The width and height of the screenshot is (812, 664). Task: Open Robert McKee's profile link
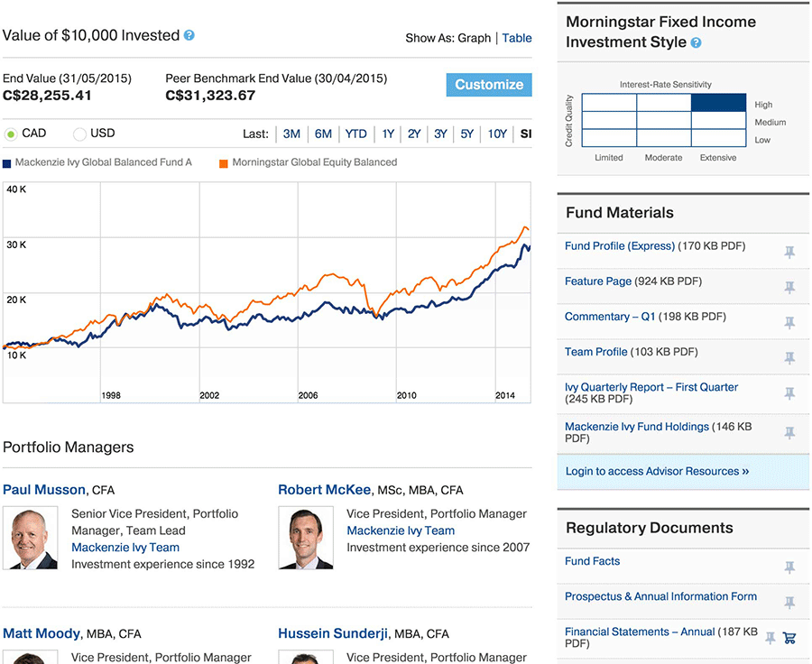[x=325, y=490]
